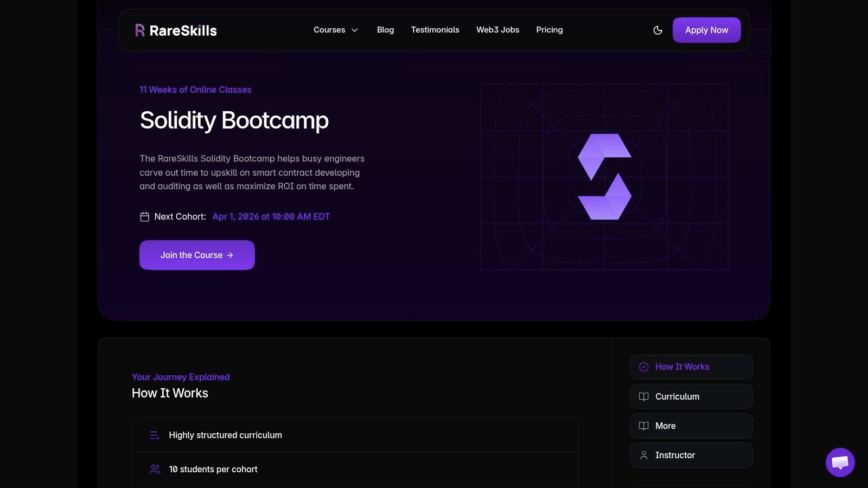Click Join the Course button
The image size is (868, 488).
click(197, 255)
